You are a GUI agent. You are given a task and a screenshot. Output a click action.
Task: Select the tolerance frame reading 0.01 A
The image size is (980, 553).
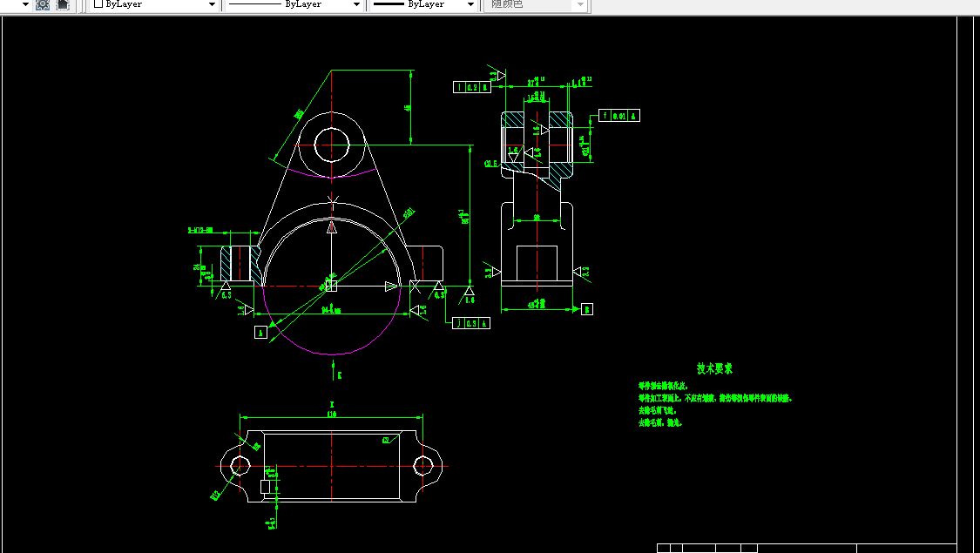(x=619, y=116)
